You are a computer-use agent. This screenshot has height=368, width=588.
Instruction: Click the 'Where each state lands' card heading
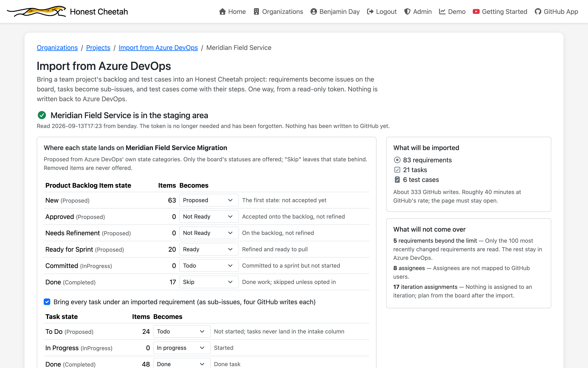135,148
